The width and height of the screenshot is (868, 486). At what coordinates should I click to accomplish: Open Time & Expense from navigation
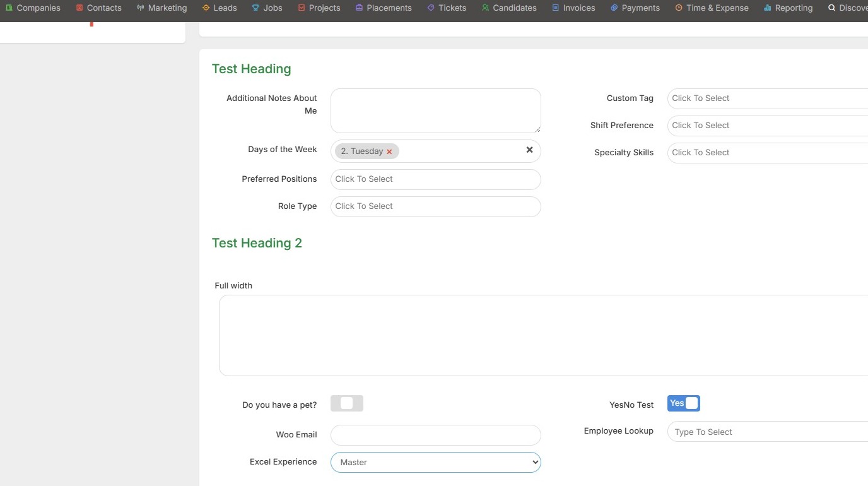(x=712, y=8)
